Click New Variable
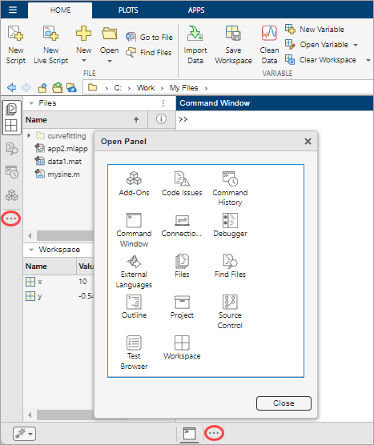This screenshot has width=374, height=445. [x=315, y=29]
